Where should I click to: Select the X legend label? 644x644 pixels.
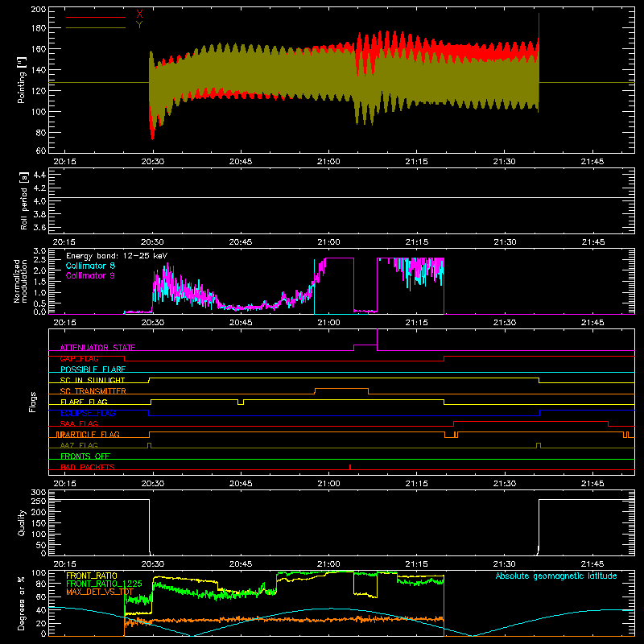pyautogui.click(x=139, y=14)
